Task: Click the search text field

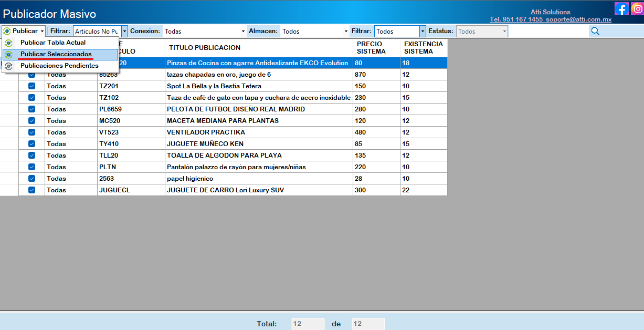Action: (548, 32)
